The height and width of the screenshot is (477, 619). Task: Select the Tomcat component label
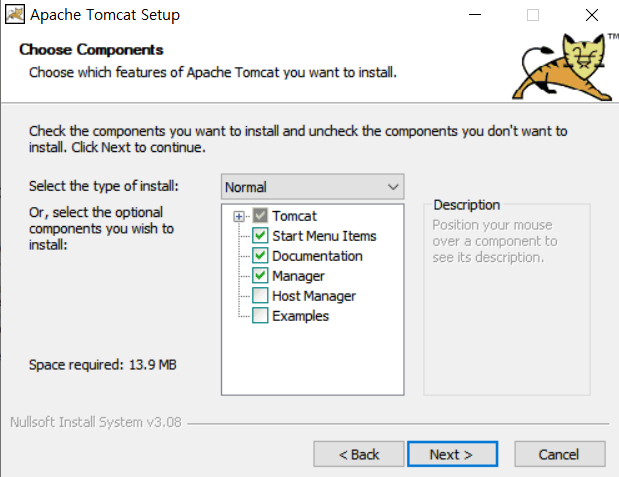pyautogui.click(x=294, y=216)
